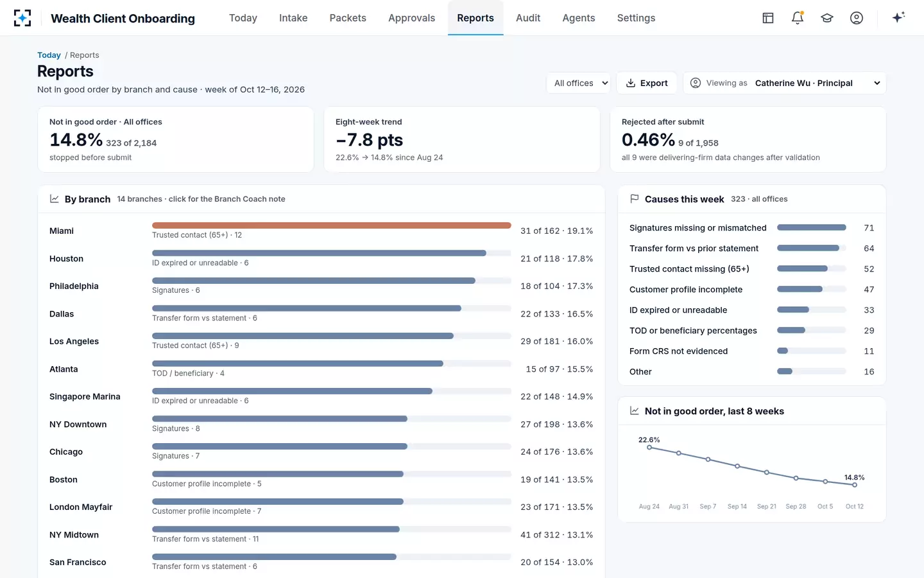Screen dimensions: 924x578
Task: Click chart icon beside Not in good order, last 8 weeks
Action: (x=635, y=411)
